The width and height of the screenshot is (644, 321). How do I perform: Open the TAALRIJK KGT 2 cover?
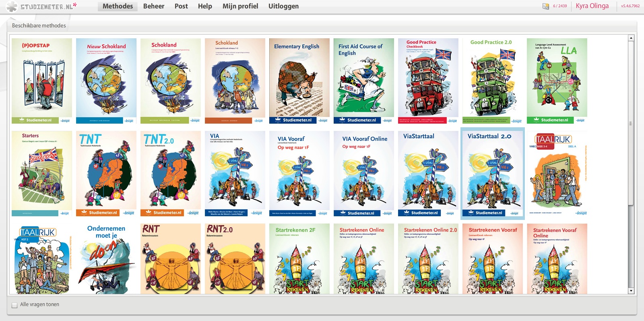point(42,259)
